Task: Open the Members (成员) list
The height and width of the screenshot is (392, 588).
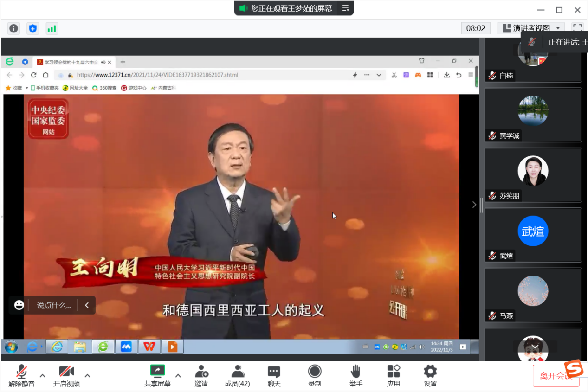Action: point(237,376)
